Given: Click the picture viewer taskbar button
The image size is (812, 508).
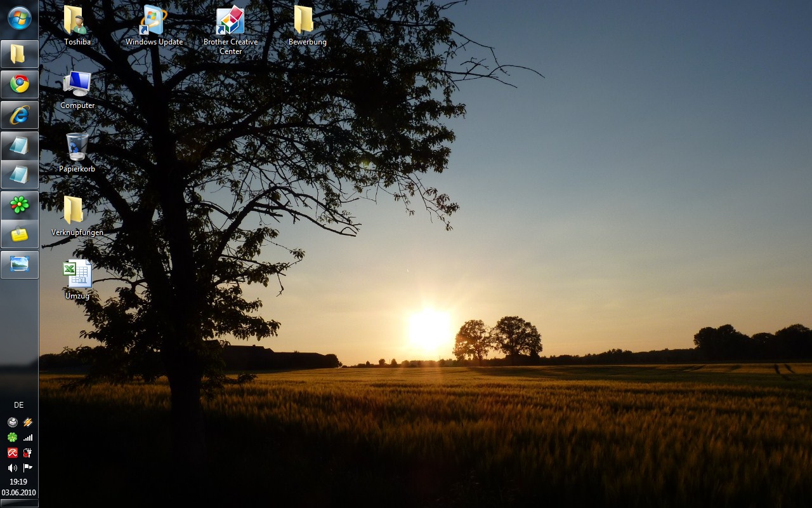Looking at the screenshot, I should [19, 264].
